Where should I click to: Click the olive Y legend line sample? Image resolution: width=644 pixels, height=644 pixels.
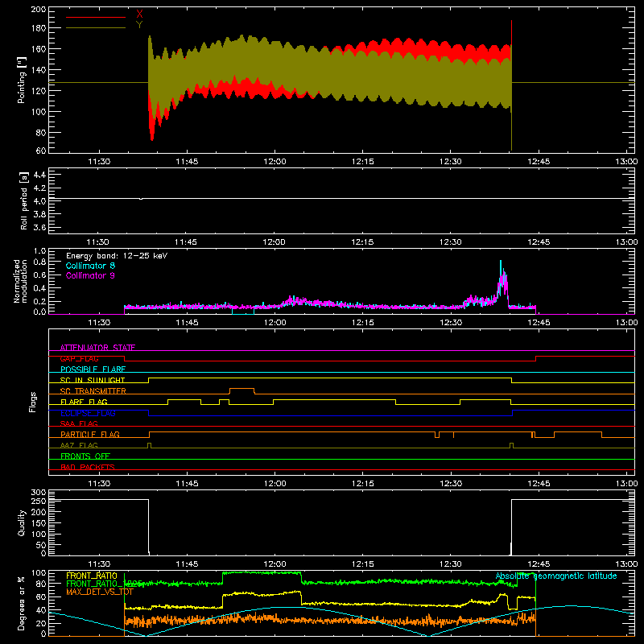(96, 27)
